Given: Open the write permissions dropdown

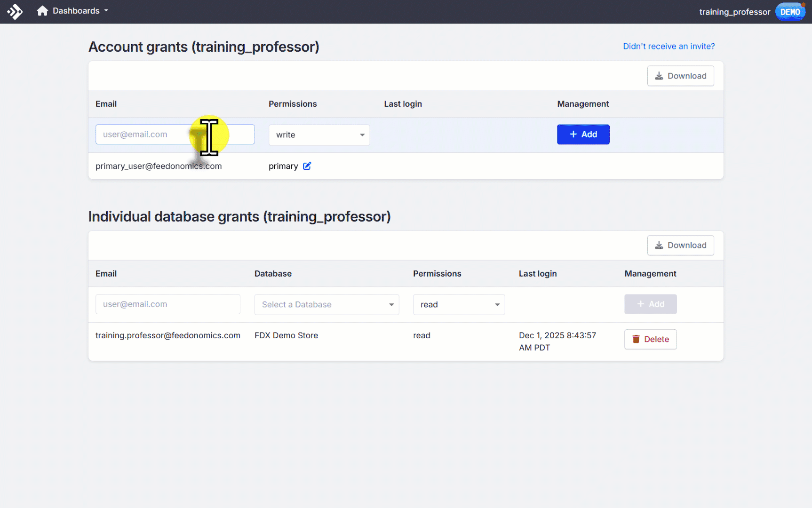Looking at the screenshot, I should click(319, 135).
